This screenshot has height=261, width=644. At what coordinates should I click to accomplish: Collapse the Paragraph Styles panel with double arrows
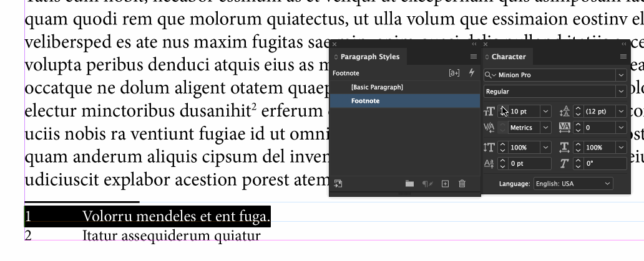pos(474,44)
